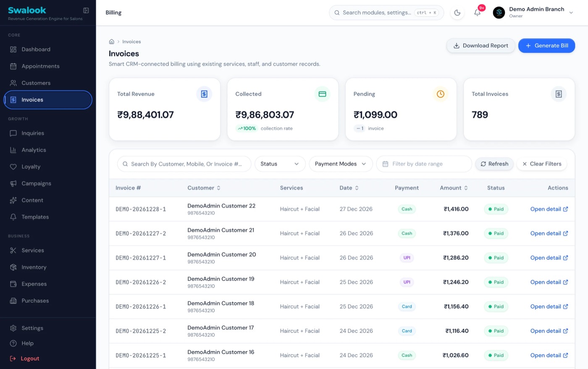
Task: Open Dashboard from the sidebar
Action: (48, 49)
